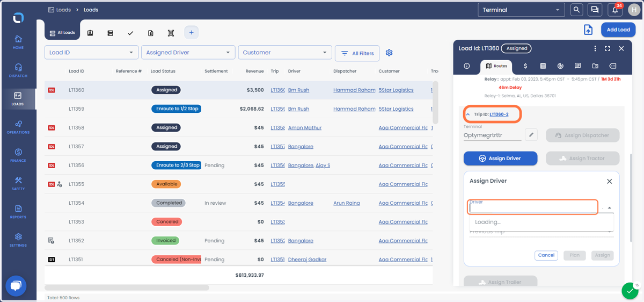Image resolution: width=644 pixels, height=302 pixels.
Task: Switch to the stacked rows view tab
Action: click(111, 33)
